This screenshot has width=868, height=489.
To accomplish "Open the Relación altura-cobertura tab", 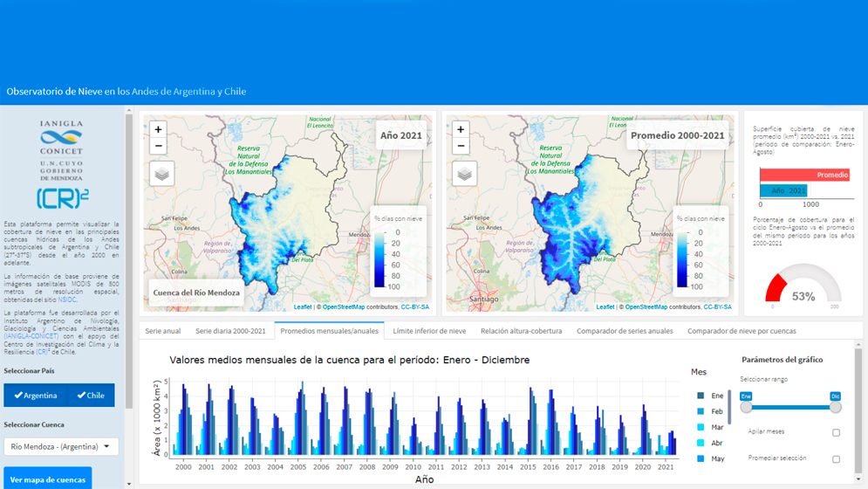I will 521,331.
